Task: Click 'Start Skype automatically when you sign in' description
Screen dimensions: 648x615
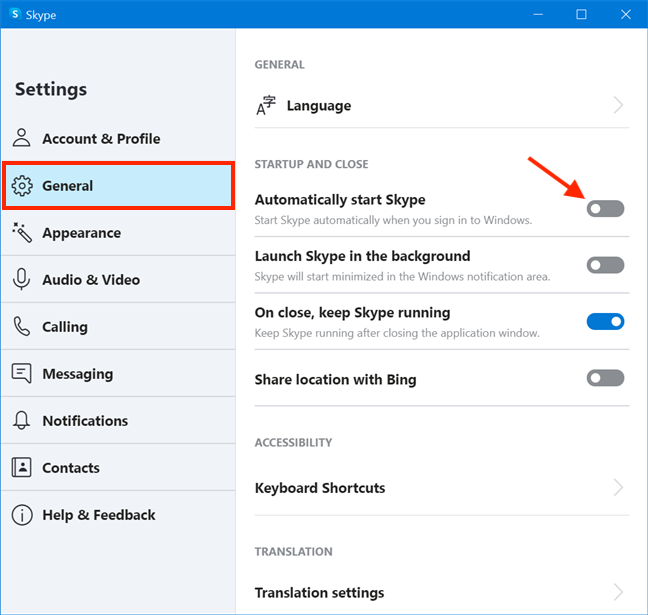Action: coord(393,220)
